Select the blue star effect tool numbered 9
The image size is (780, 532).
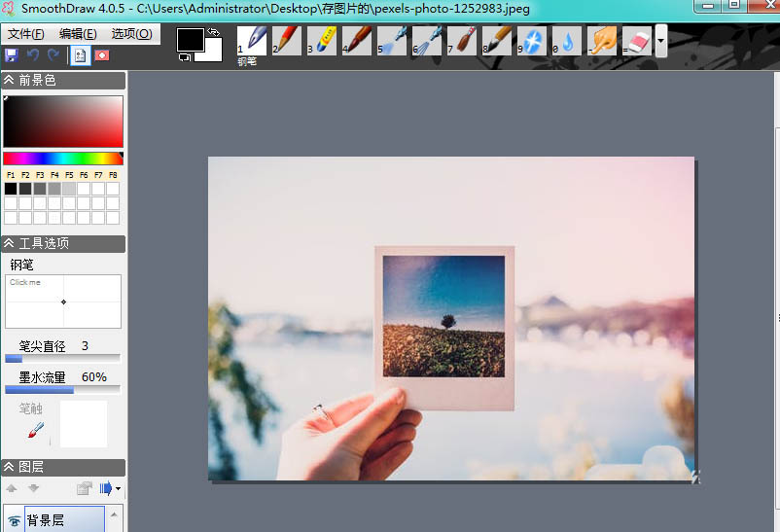click(x=532, y=40)
